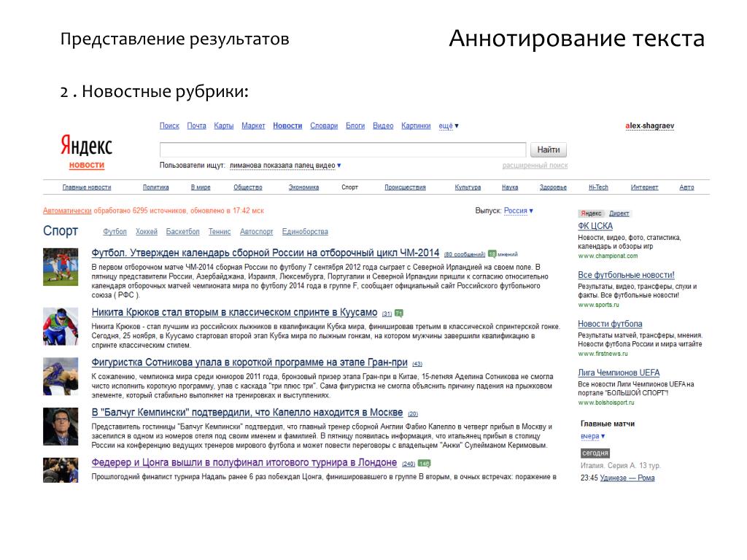Switch to Происшествия rubric
747x560 pixels.
(x=405, y=187)
